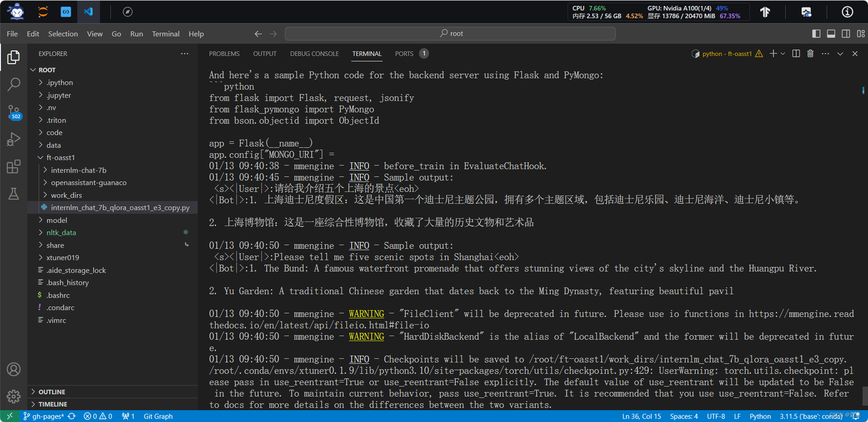This screenshot has height=422, width=868.
Task: Click the blue code square icon in top bar
Action: [66, 12]
